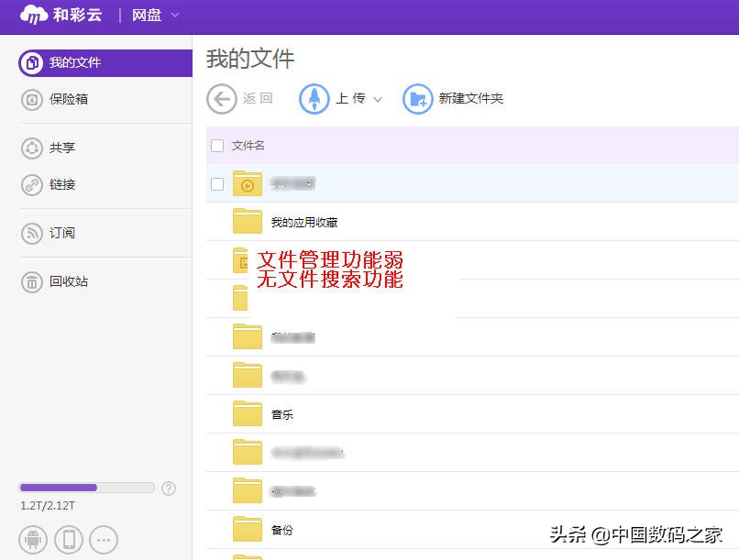Open the help question mark icon
This screenshot has width=739, height=560.
pyautogui.click(x=169, y=489)
